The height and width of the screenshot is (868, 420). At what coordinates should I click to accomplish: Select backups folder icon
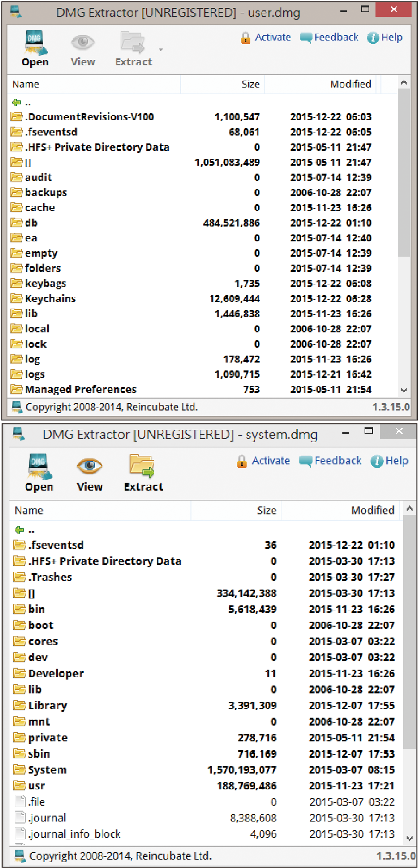pyautogui.click(x=17, y=192)
